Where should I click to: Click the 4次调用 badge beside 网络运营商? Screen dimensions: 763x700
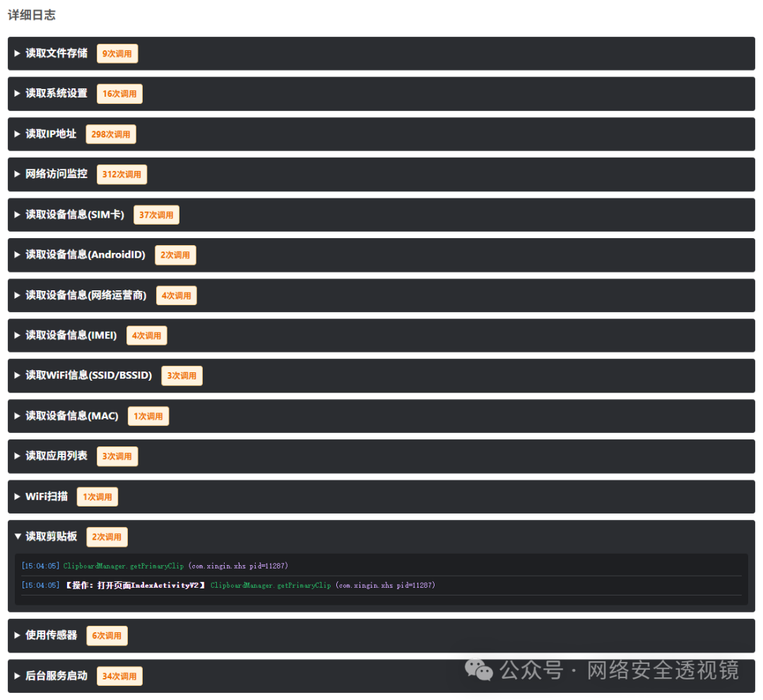(x=176, y=295)
